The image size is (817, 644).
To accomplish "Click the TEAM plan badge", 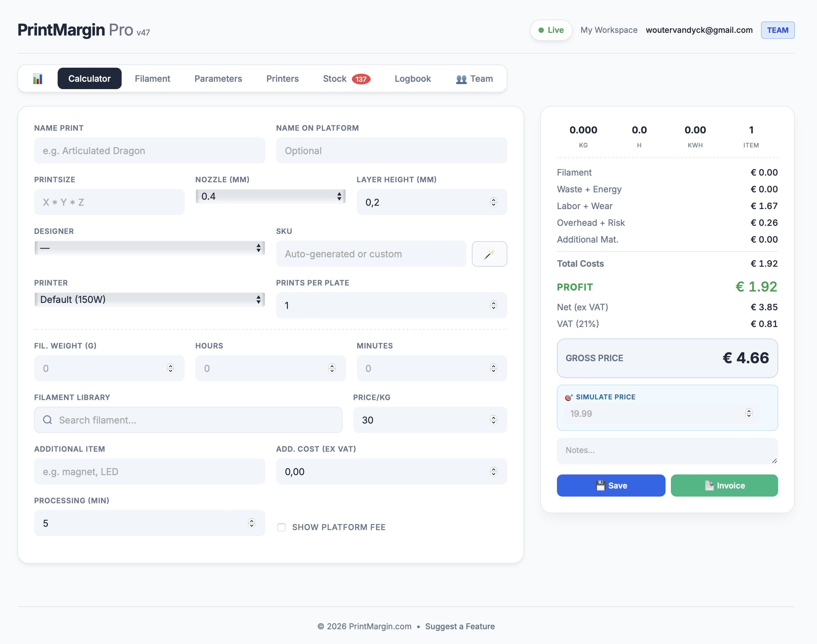I will click(x=777, y=30).
